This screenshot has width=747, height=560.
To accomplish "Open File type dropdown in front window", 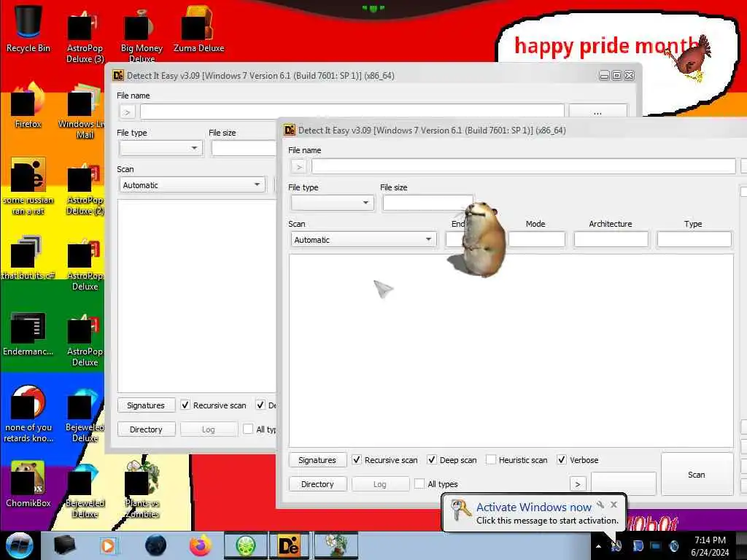I will [x=332, y=203].
